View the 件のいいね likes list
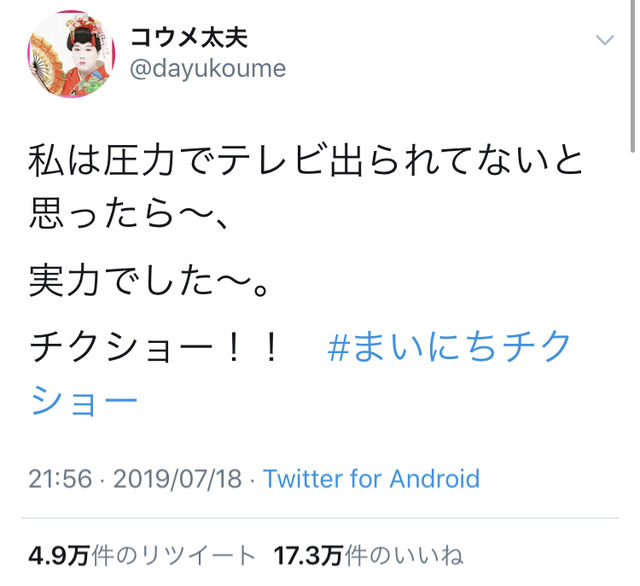 (x=404, y=555)
